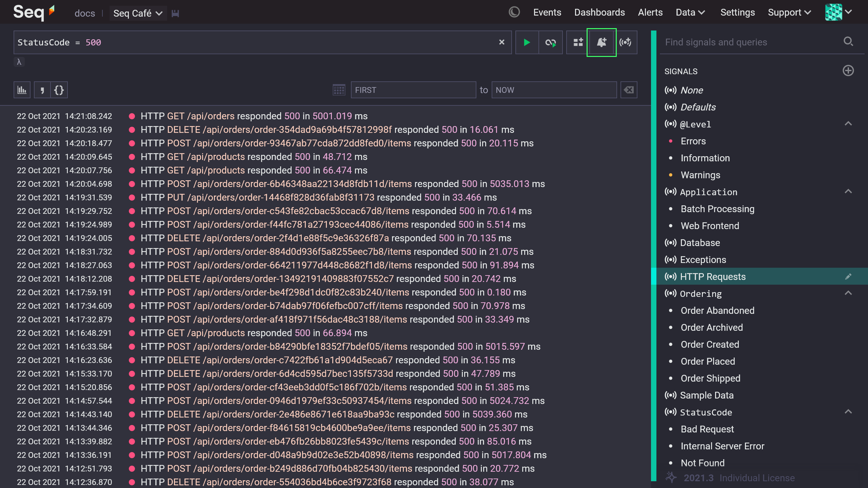This screenshot has height=488, width=868.
Task: Click the signal broadcast icon next to HTTP Requests
Action: tap(670, 277)
